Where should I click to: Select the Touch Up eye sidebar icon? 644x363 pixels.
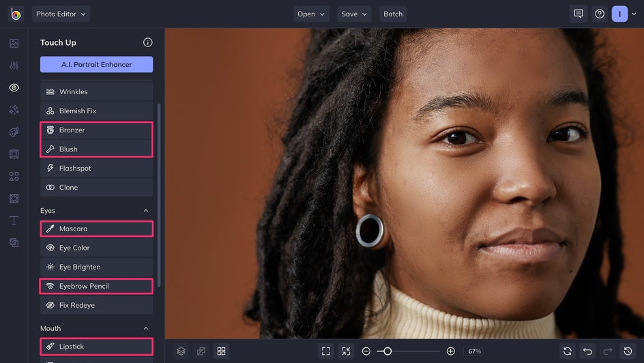pos(14,87)
